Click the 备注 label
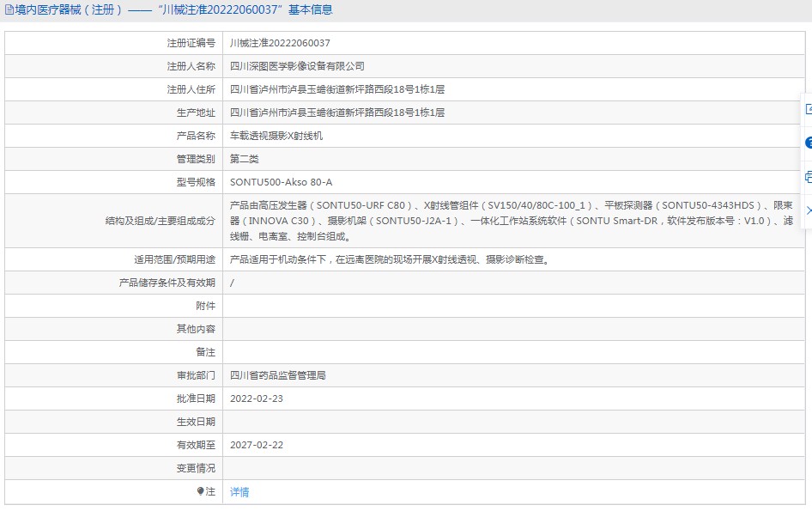 (206, 352)
